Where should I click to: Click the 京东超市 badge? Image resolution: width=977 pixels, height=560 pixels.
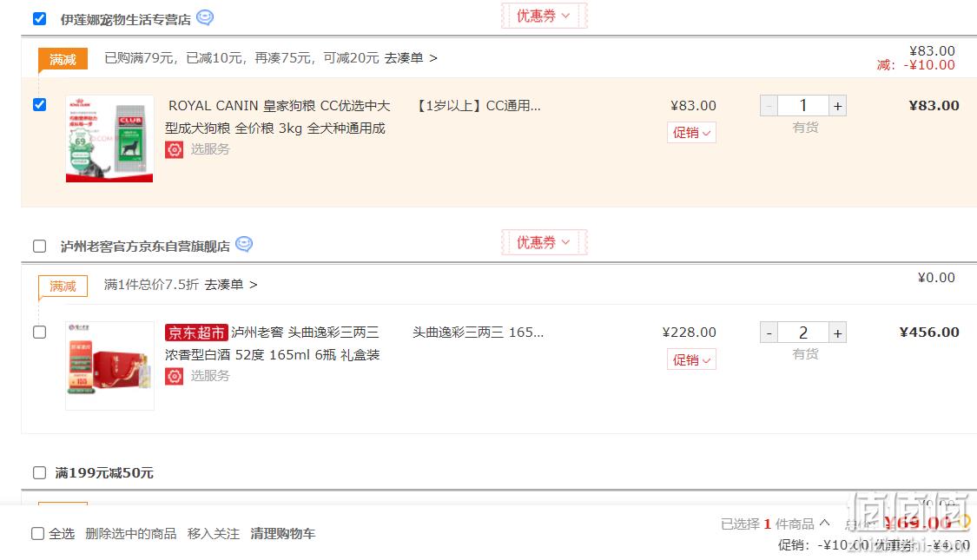[x=196, y=333]
